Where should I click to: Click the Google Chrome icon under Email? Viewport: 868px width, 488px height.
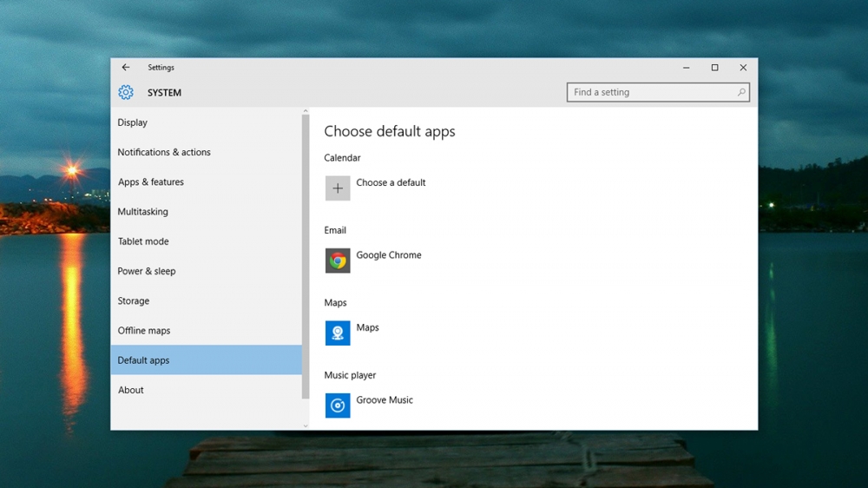pyautogui.click(x=338, y=260)
